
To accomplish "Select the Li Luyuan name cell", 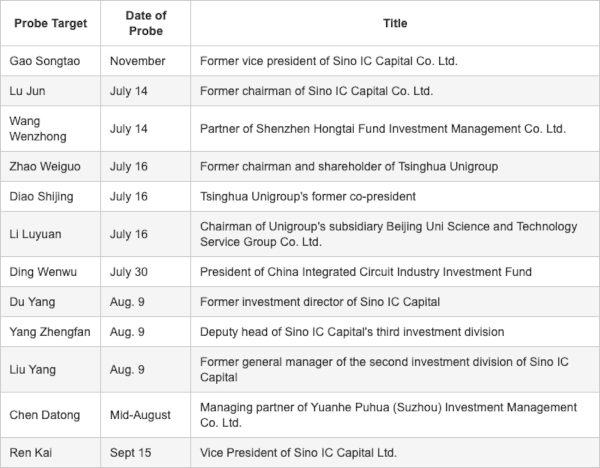I will 36,233.
